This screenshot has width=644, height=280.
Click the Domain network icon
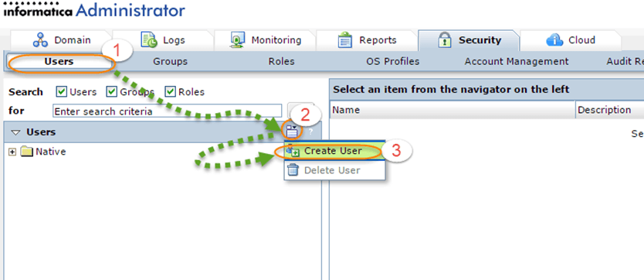point(40,40)
